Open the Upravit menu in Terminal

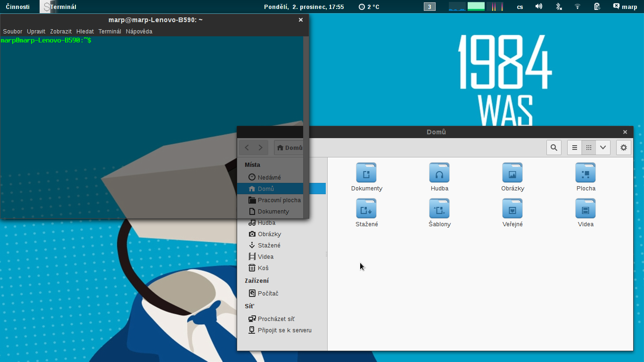[x=36, y=31]
